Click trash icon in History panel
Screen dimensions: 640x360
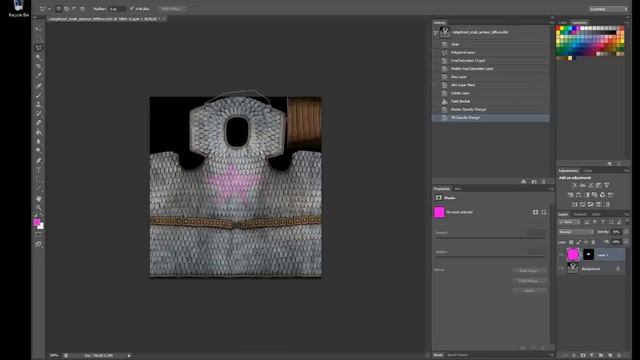point(543,182)
